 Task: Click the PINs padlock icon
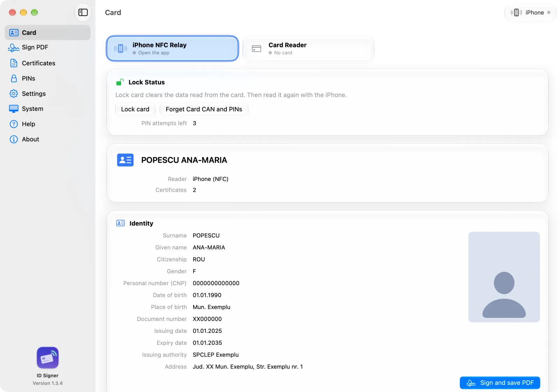14,78
